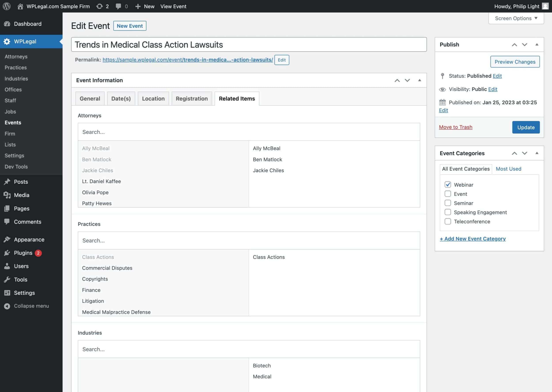The width and height of the screenshot is (552, 392).
Task: Move Event Categories panel up
Action: [x=514, y=153]
